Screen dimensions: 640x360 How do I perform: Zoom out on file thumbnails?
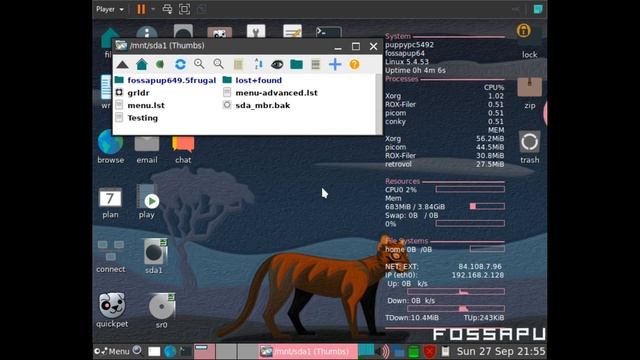[218, 64]
